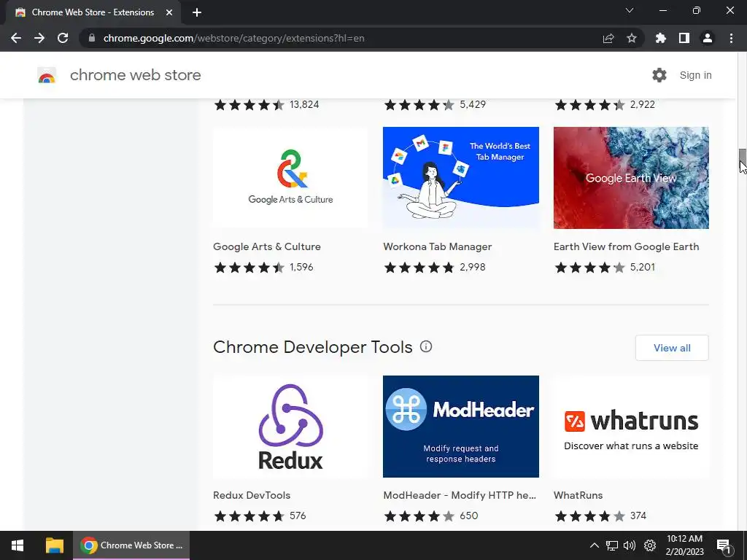Screen dimensions: 747x560
Task: View all Chrome Developer Tools extensions
Action: [672, 348]
